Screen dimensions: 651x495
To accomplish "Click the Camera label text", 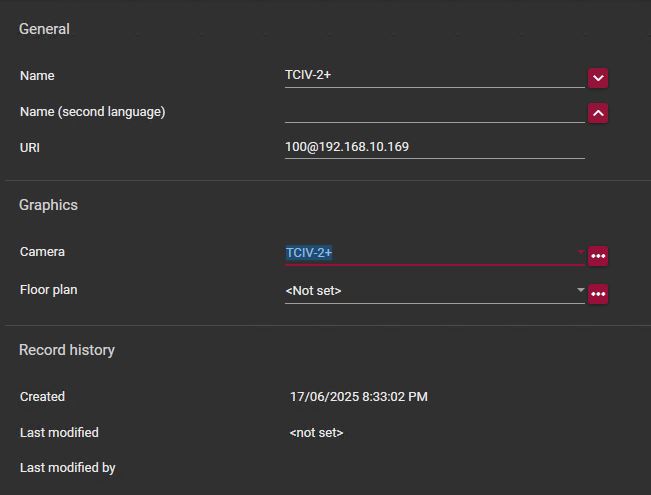I will (x=42, y=252).
